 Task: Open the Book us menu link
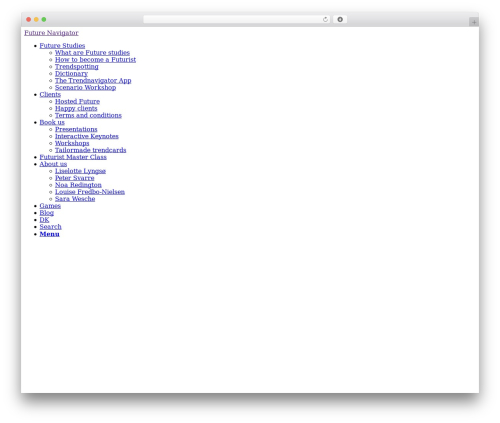[x=52, y=122]
